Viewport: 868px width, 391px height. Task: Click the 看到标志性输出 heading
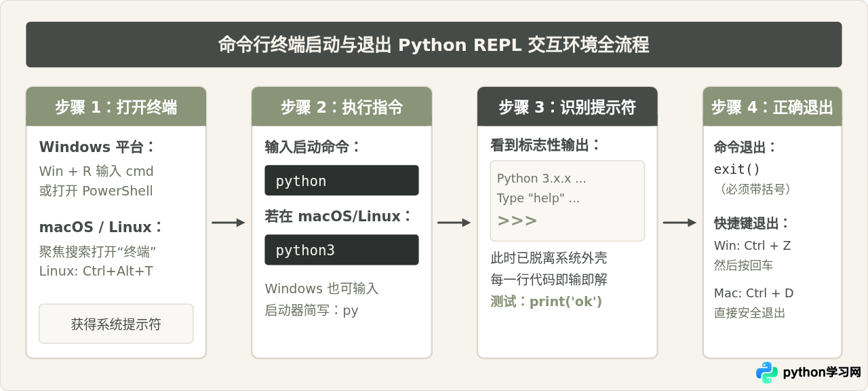pyautogui.click(x=546, y=145)
